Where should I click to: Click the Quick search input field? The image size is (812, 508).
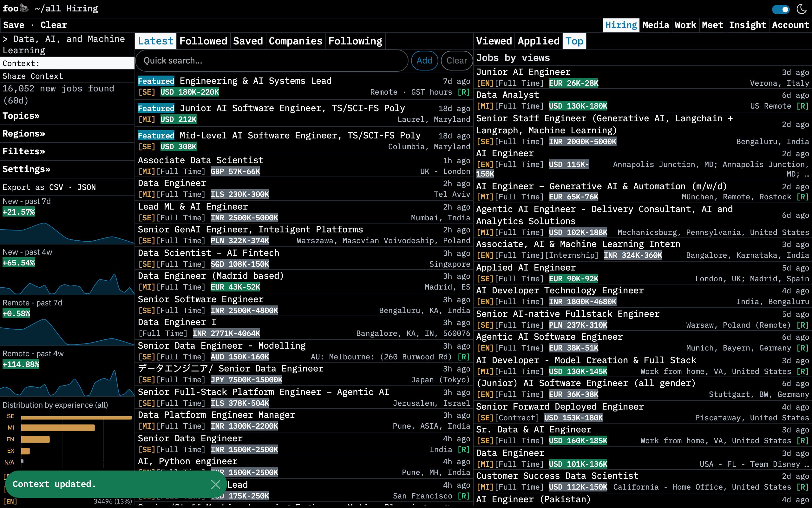click(272, 61)
